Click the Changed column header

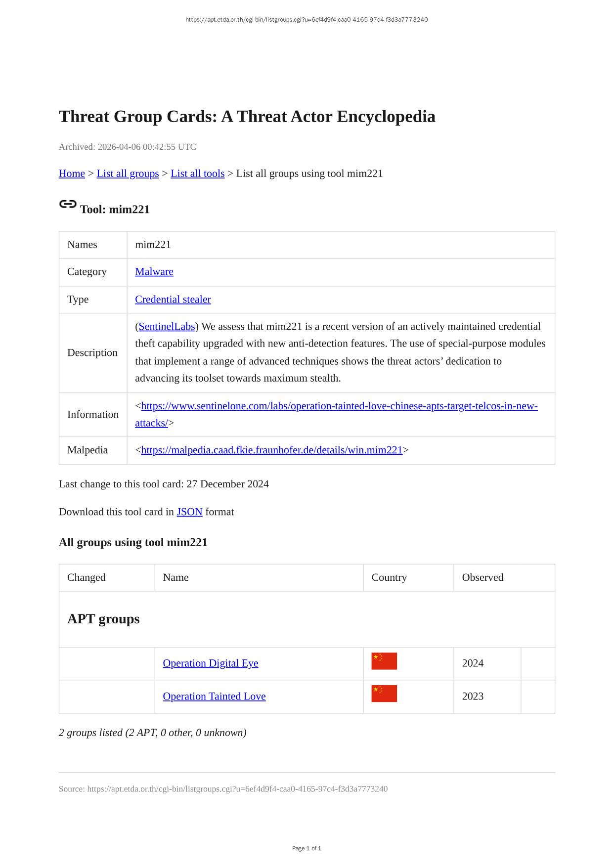pos(87,578)
